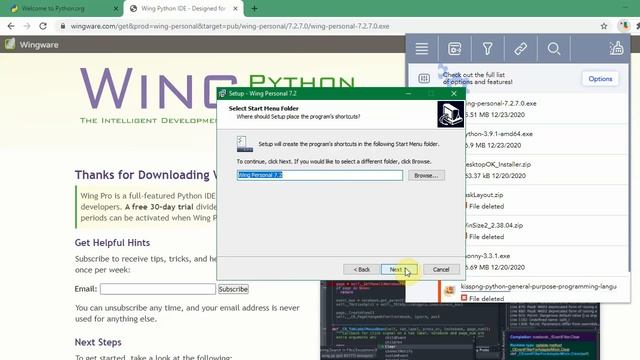This screenshot has width=640, height=360.
Task: Click the filter funnel icon
Action: click(487, 49)
